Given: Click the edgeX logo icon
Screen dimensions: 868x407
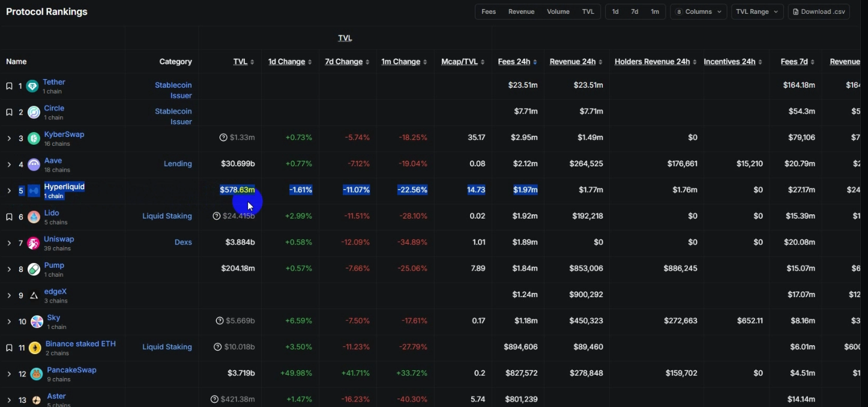Looking at the screenshot, I should pos(34,295).
